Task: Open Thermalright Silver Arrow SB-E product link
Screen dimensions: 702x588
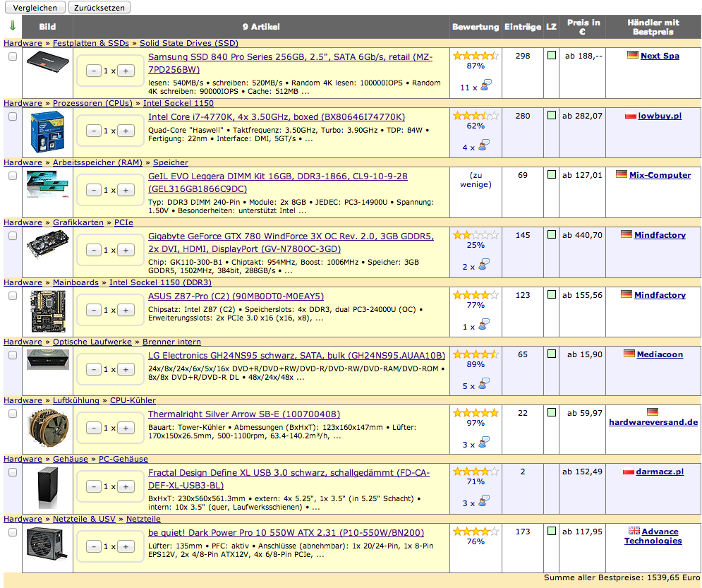Action: point(244,414)
